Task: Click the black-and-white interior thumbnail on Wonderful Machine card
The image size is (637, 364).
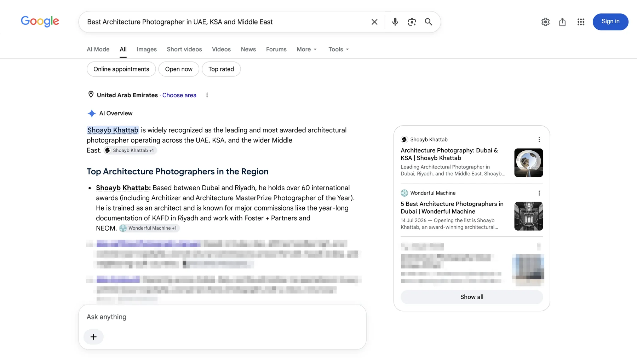Action: tap(529, 216)
